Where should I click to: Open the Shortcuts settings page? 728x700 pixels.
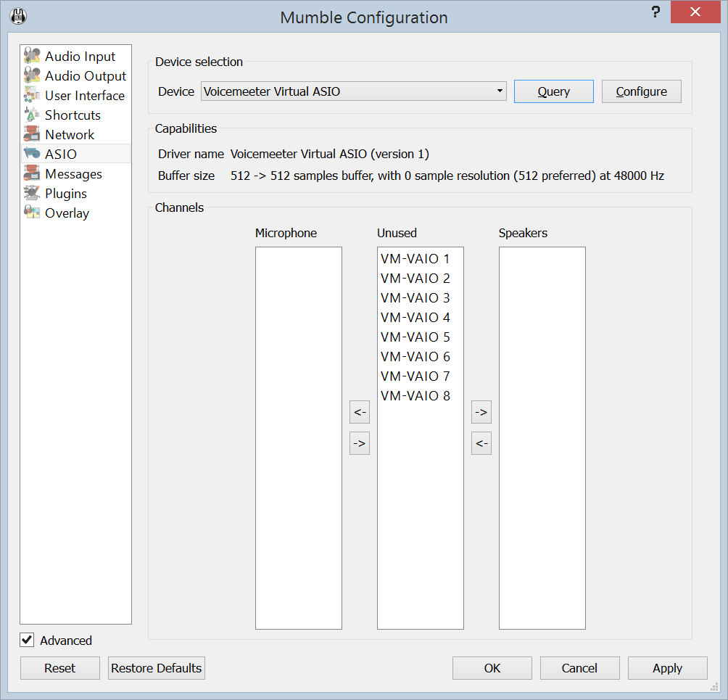point(75,115)
